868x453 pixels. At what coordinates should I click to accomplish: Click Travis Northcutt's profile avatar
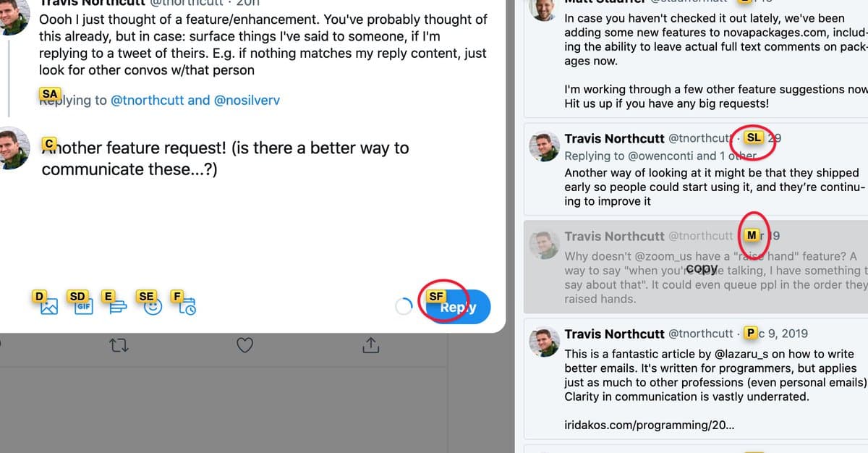544,146
